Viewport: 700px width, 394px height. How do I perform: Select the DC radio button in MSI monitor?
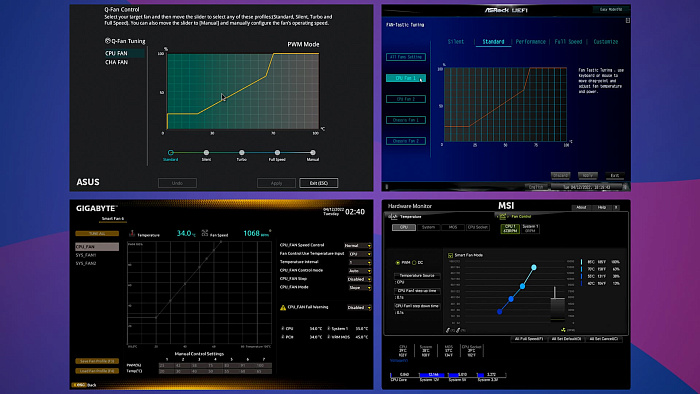(x=414, y=262)
